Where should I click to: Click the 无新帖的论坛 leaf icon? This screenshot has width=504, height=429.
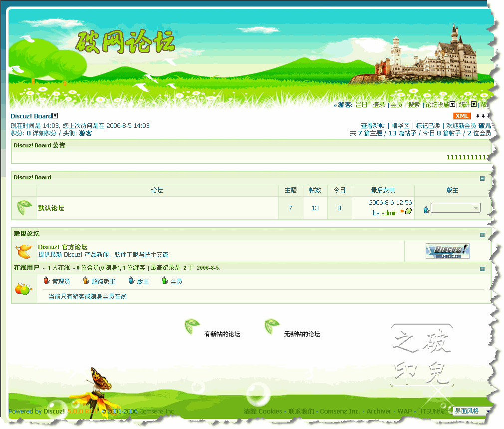tap(272, 326)
